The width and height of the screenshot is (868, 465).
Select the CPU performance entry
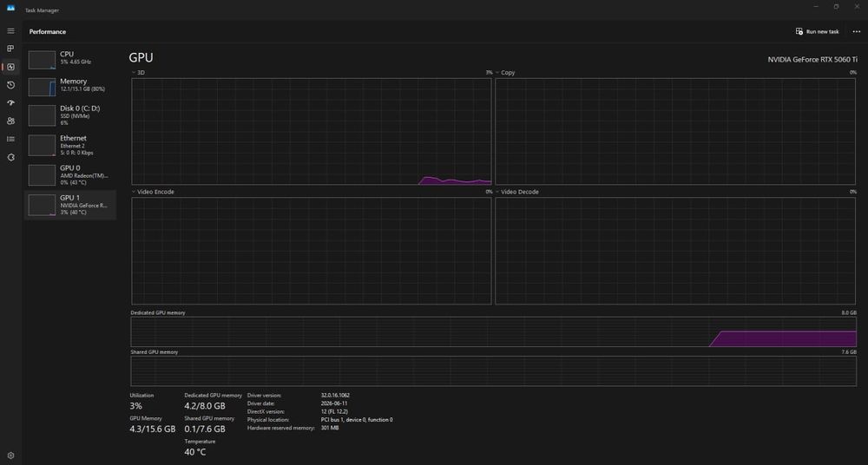(69, 59)
